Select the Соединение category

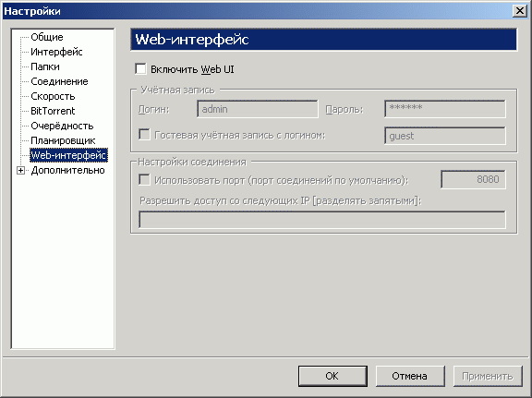[x=59, y=81]
